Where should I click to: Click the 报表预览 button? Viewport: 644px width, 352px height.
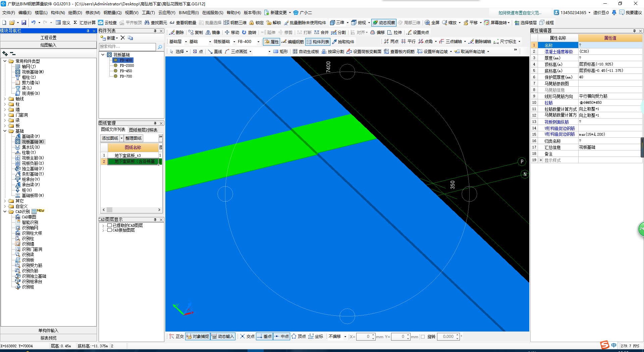(49, 338)
